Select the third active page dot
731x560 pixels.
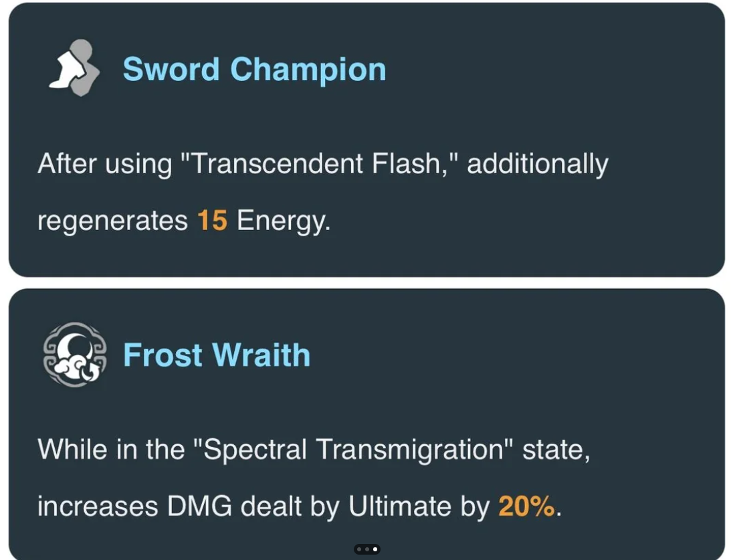point(375,549)
